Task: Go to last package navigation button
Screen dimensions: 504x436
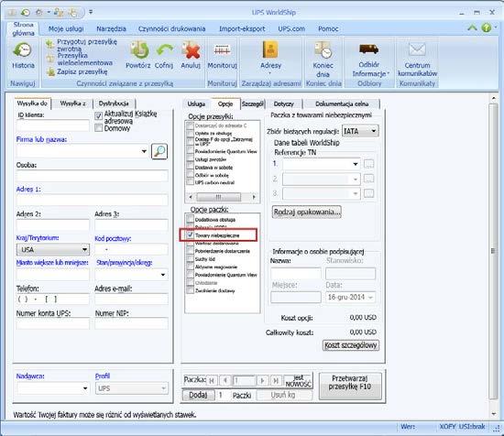Action: [276, 381]
